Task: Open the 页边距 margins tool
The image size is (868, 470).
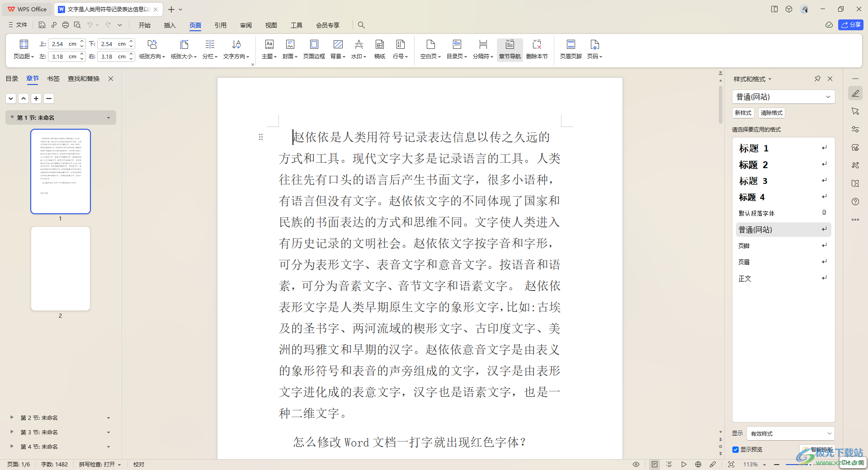Action: pyautogui.click(x=24, y=49)
